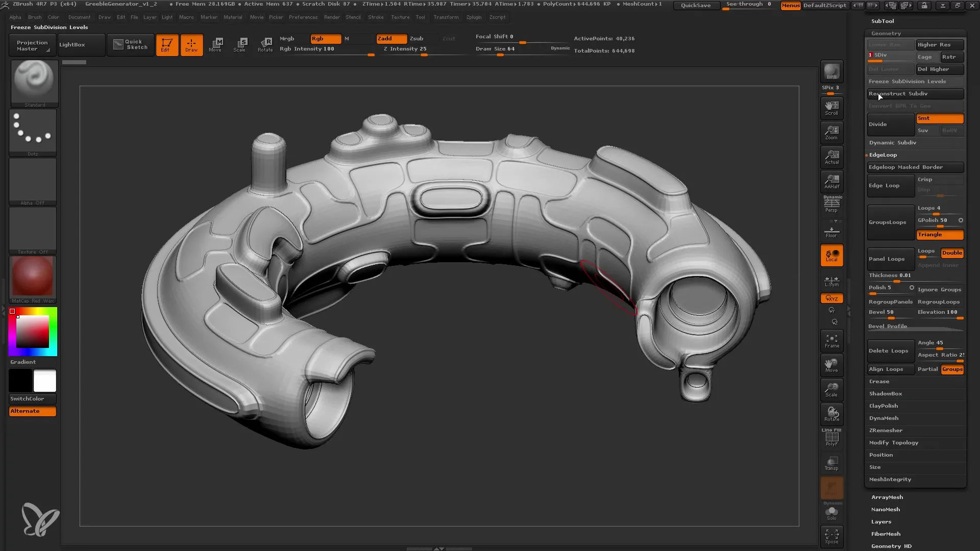Open the LightBox browser
Viewport: 980px width, 551px height.
tap(81, 45)
